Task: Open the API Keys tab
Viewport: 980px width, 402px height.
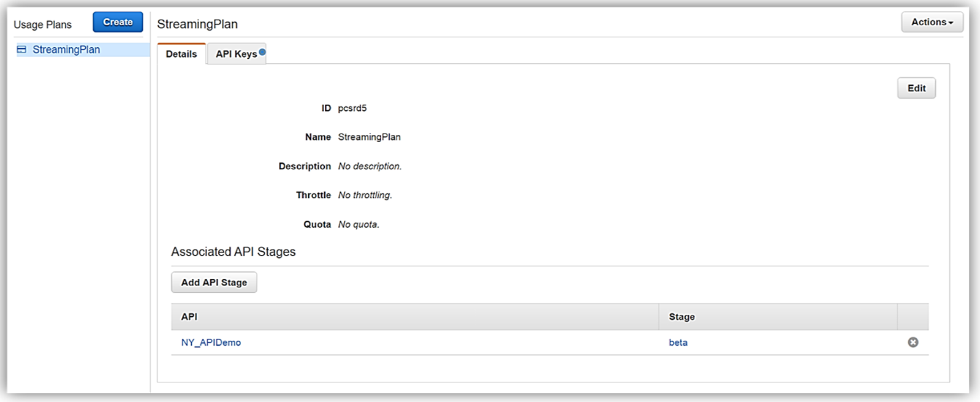Action: click(236, 54)
